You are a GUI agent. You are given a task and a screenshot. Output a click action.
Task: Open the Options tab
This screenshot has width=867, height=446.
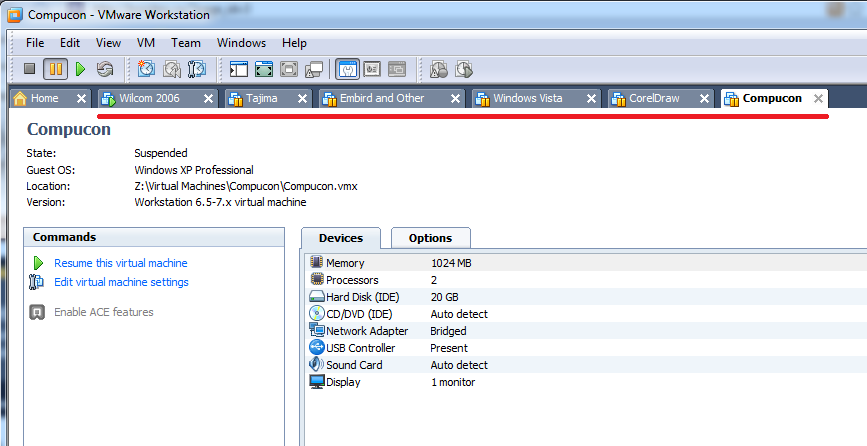(430, 238)
